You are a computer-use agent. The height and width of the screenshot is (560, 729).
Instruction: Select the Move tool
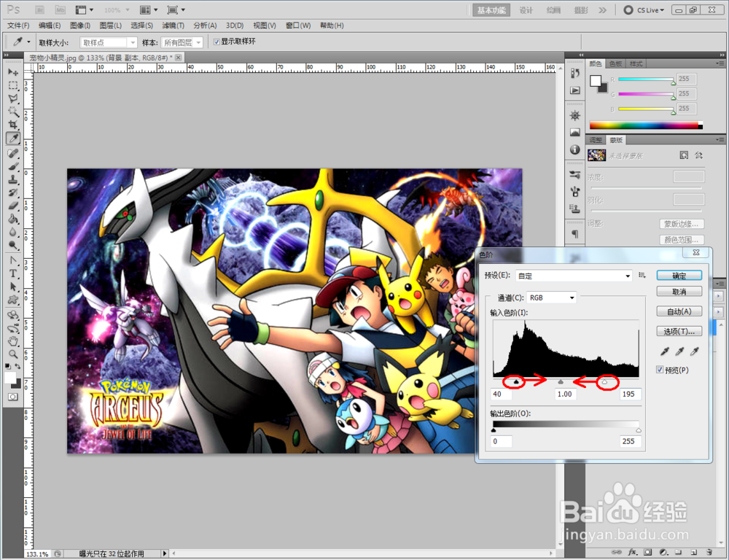click(x=13, y=72)
